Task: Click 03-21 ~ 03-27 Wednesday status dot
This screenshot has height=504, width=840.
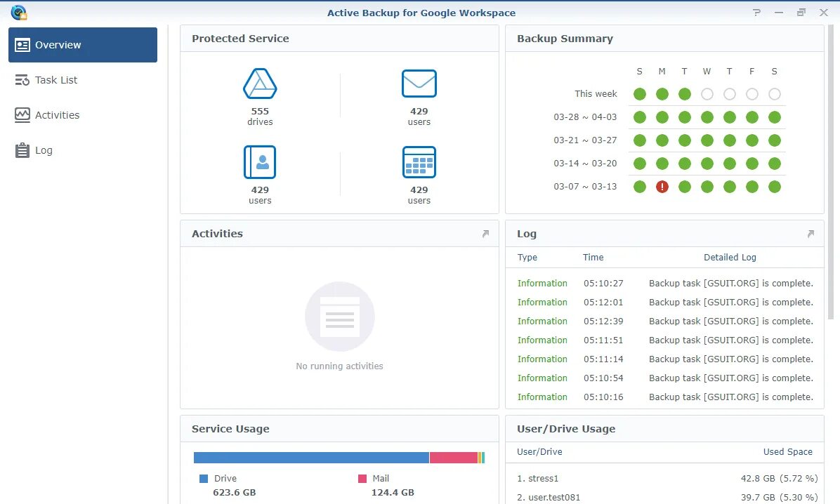Action: coord(707,140)
